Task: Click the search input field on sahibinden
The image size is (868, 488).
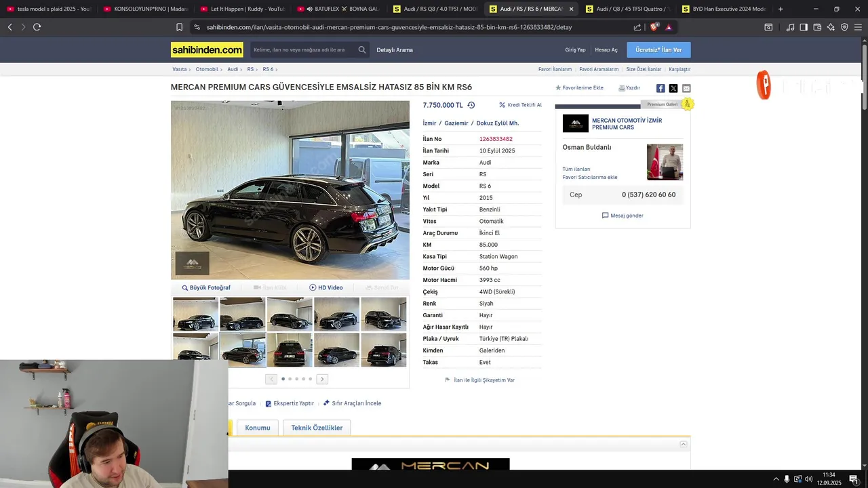Action: pos(303,49)
